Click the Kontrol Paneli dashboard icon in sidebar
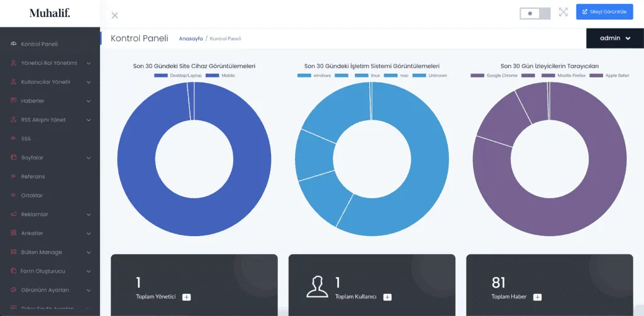Image resolution: width=644 pixels, height=316 pixels. 14,44
